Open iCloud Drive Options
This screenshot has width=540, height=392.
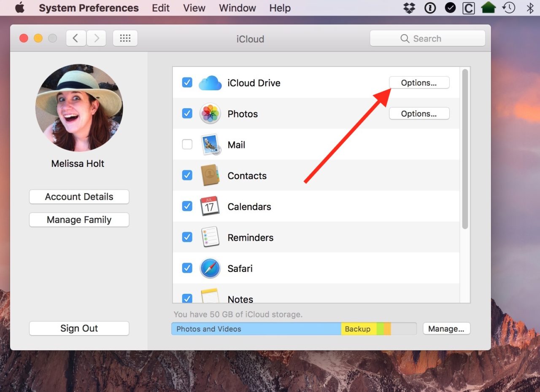coord(419,83)
